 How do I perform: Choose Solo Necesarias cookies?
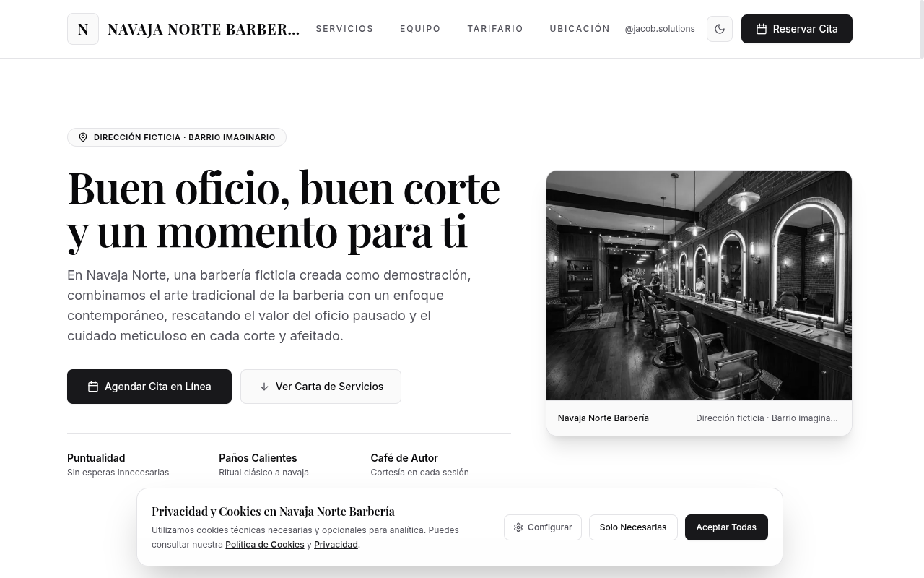pyautogui.click(x=633, y=527)
